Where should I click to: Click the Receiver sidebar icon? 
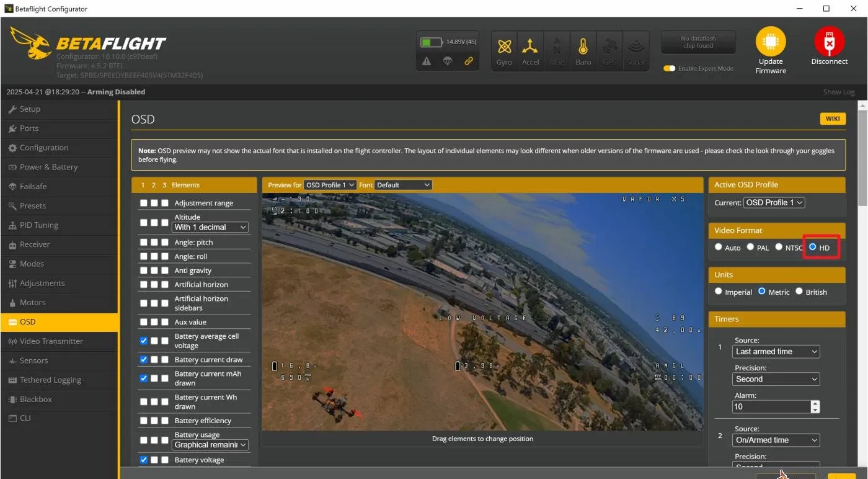pyautogui.click(x=12, y=244)
